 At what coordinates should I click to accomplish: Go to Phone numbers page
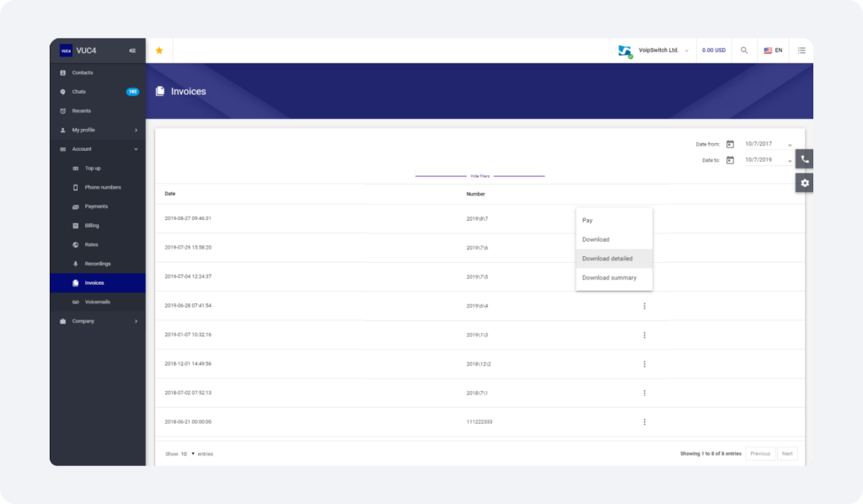click(98, 188)
